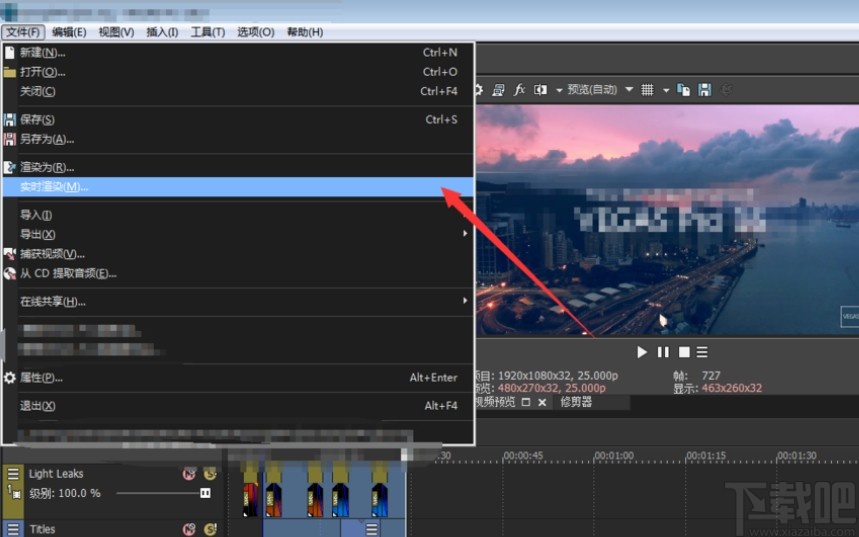Image resolution: width=859 pixels, height=537 pixels.
Task: Click the 00:01:30 timeline ruler mark
Action: (x=797, y=456)
